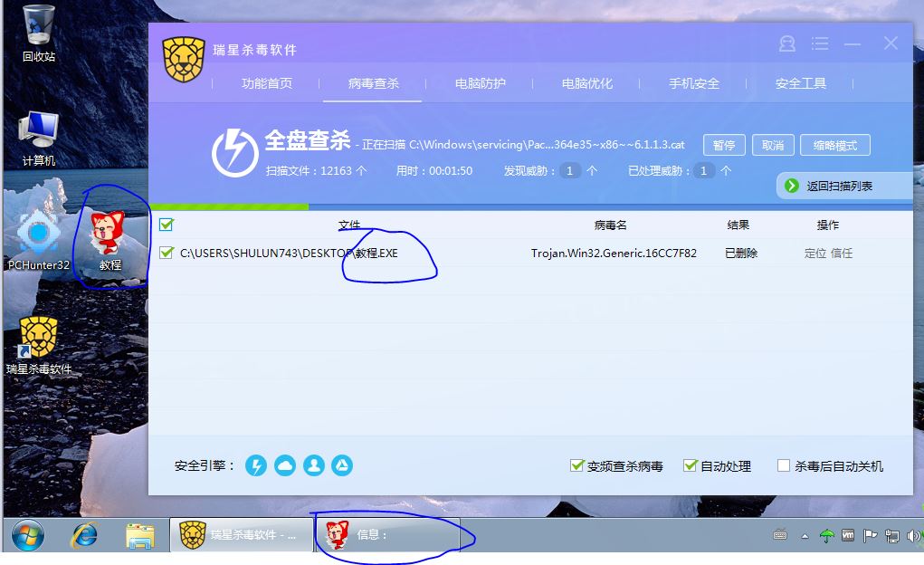Open the Windows Start button
The width and height of the screenshot is (924, 565).
28,535
